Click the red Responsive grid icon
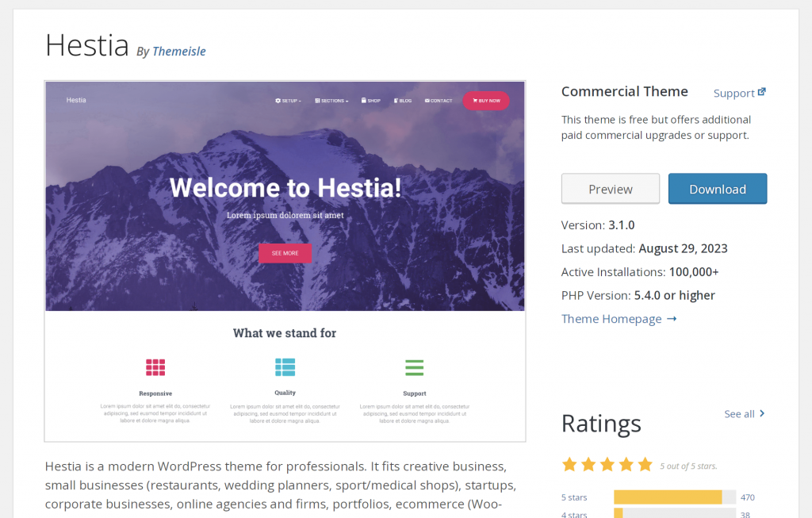This screenshot has width=812, height=518. coord(155,367)
